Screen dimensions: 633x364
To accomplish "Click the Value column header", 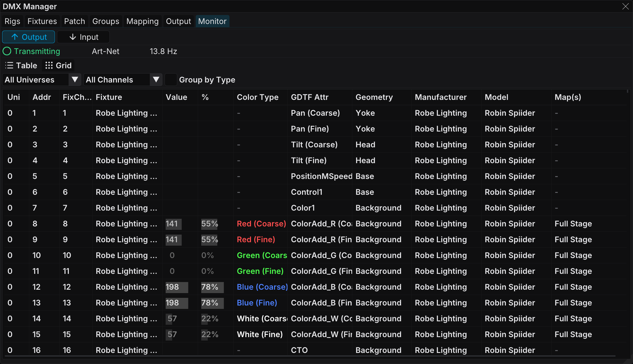I will pyautogui.click(x=176, y=97).
